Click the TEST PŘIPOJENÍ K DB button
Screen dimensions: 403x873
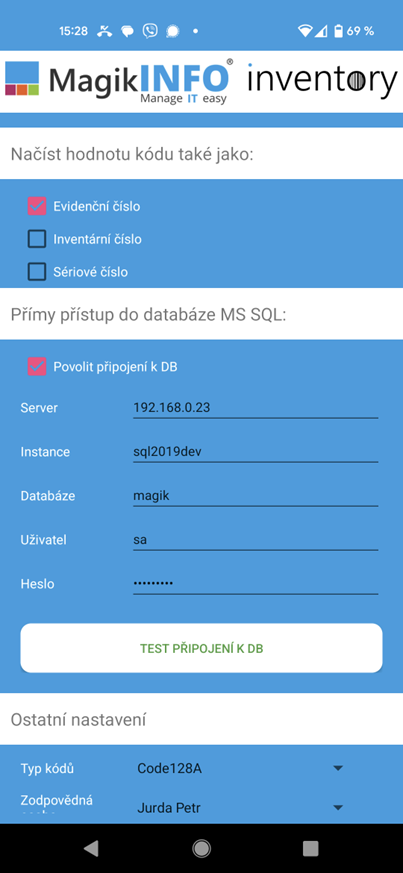point(202,649)
